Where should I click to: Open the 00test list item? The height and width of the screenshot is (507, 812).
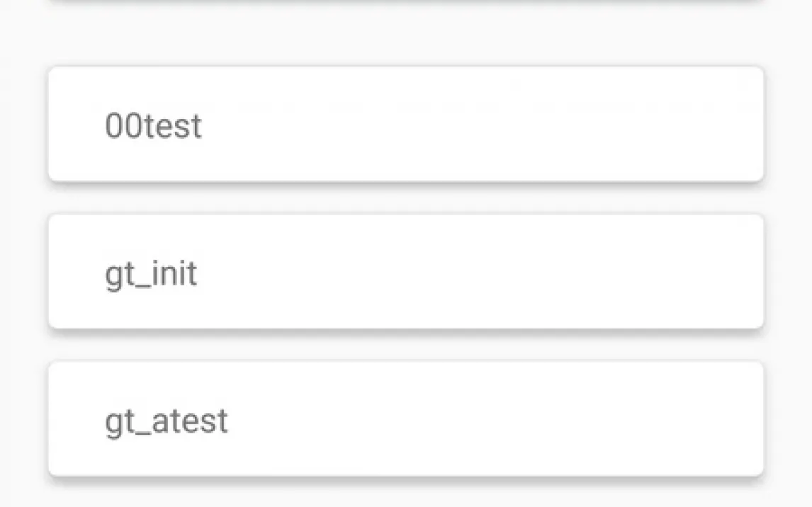tap(405, 125)
